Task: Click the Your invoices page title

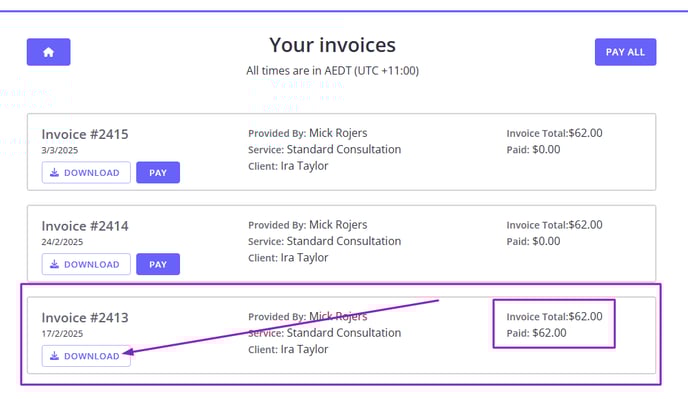Action: click(x=333, y=45)
